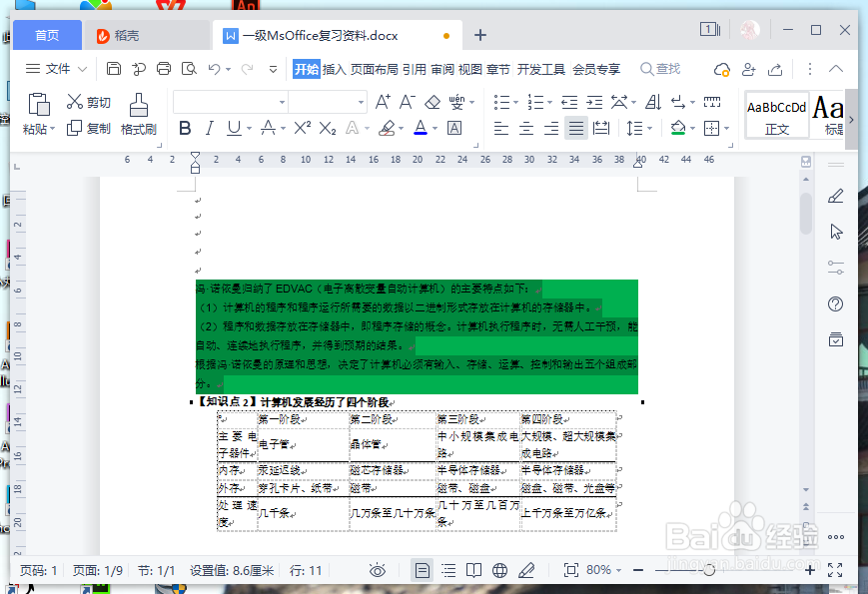Undo the last action
The width and height of the screenshot is (868, 594).
click(214, 69)
